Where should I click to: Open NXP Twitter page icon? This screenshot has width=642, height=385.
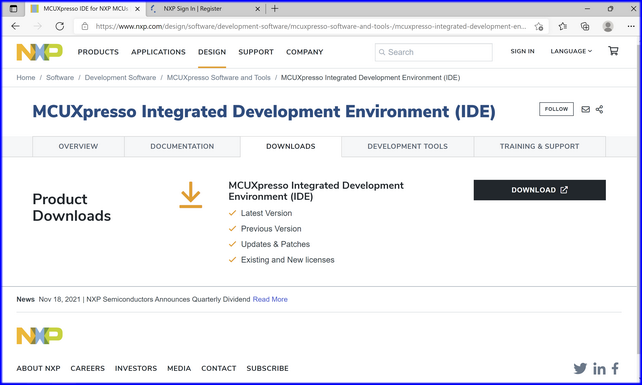580,368
